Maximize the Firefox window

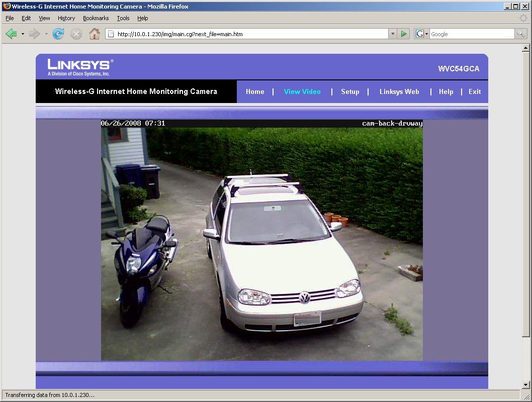pos(515,7)
